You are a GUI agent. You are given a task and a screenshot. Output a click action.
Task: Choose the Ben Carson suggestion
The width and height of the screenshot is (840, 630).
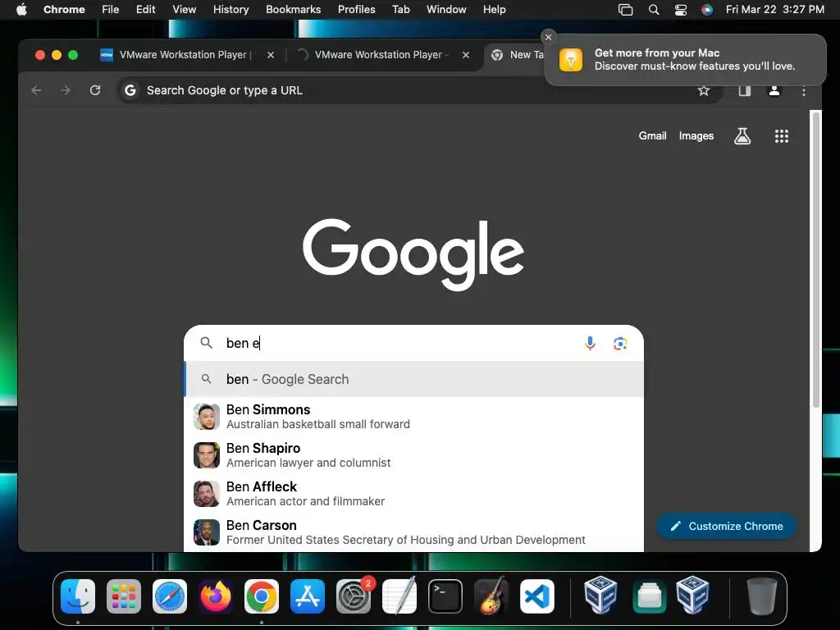click(413, 532)
